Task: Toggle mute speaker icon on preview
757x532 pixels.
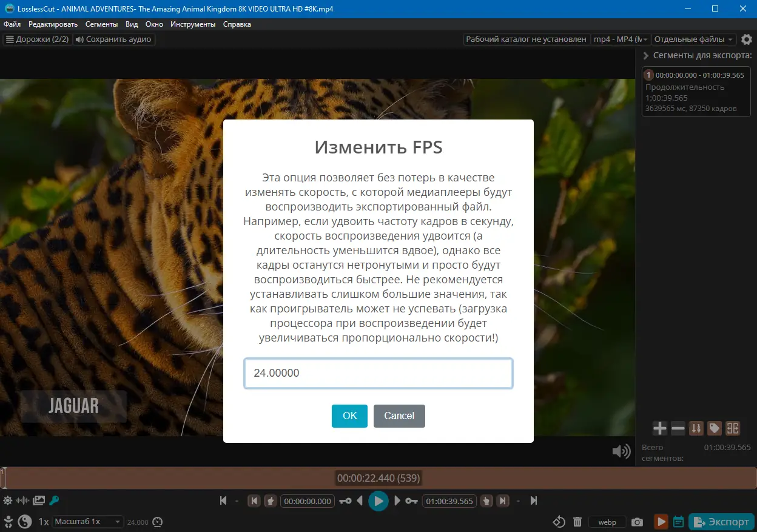Action: pos(621,451)
